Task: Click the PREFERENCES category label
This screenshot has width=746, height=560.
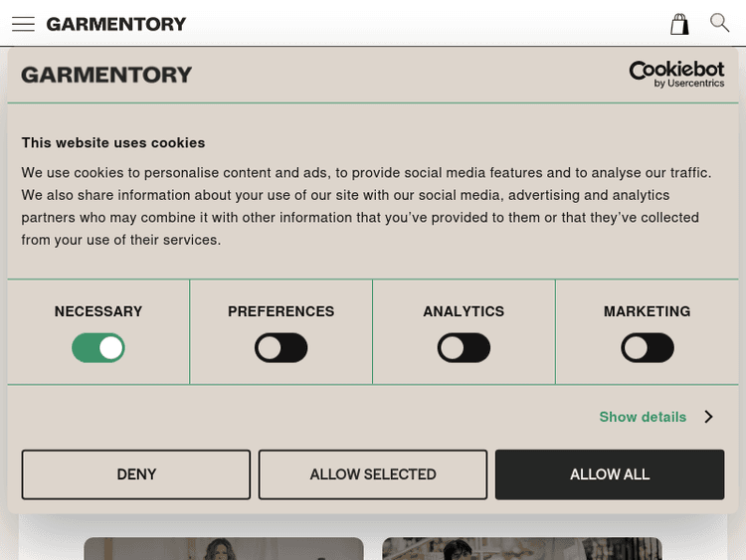Action: 281,311
